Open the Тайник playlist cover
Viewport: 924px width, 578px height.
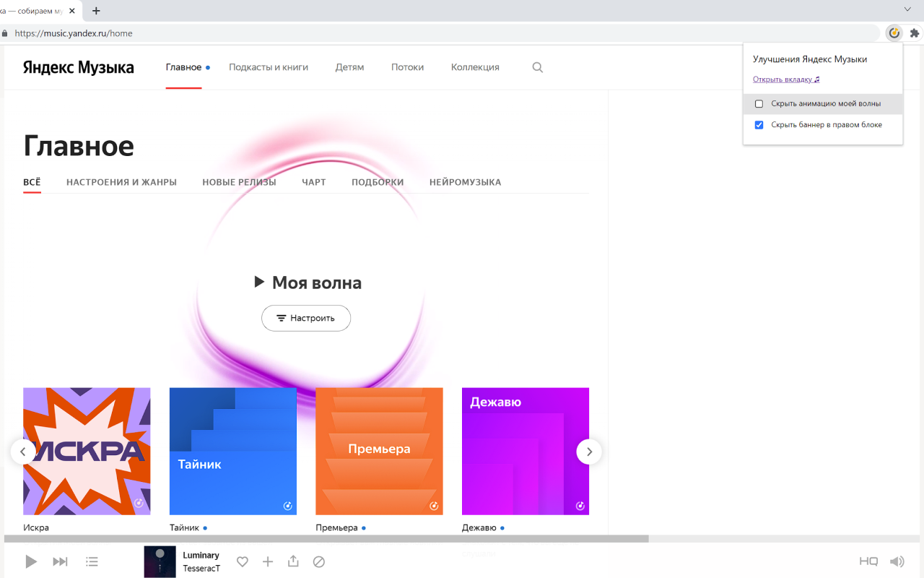[233, 452]
